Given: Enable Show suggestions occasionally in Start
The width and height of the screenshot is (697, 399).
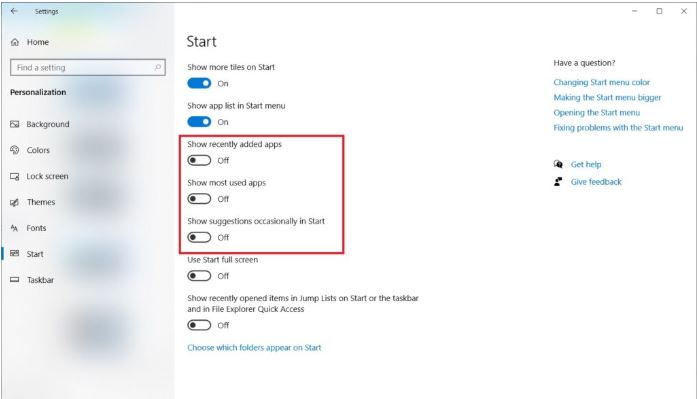Looking at the screenshot, I should (199, 238).
